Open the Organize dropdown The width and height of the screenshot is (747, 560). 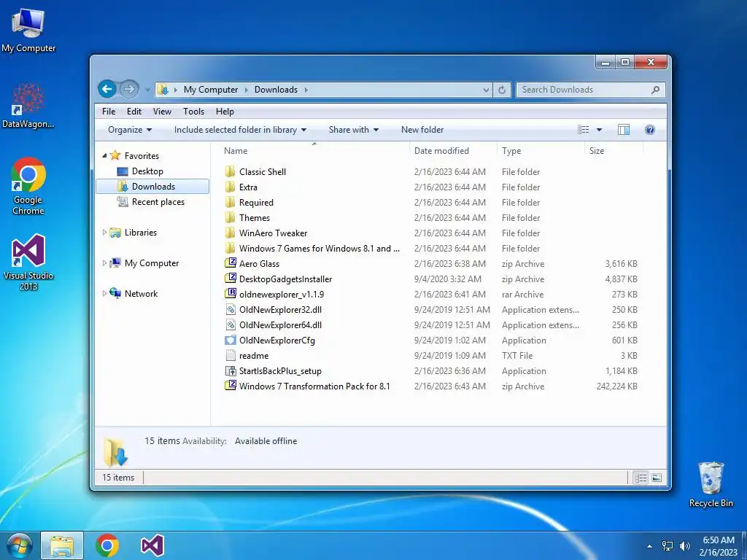(130, 130)
